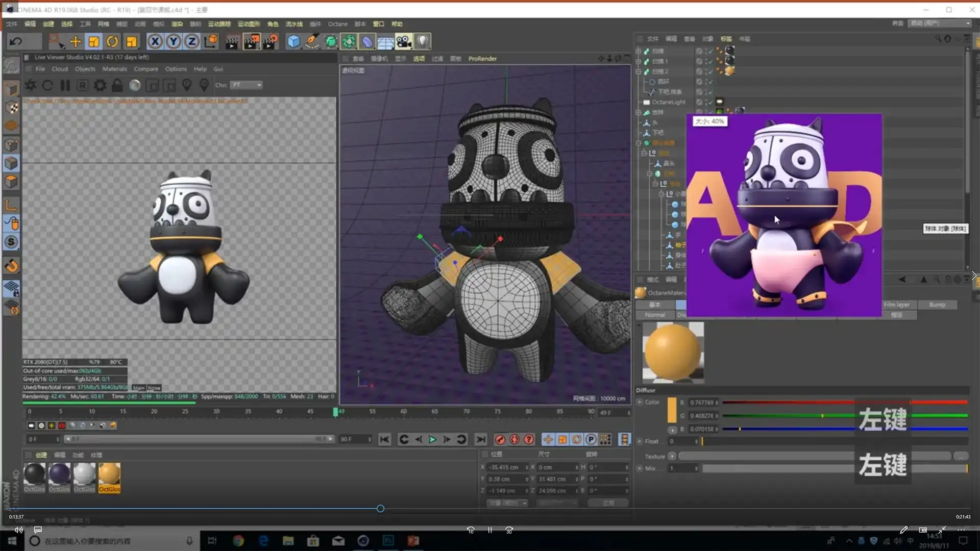Select the Rotate tool in the toolbar
Image resolution: width=980 pixels, height=551 pixels.
(113, 41)
